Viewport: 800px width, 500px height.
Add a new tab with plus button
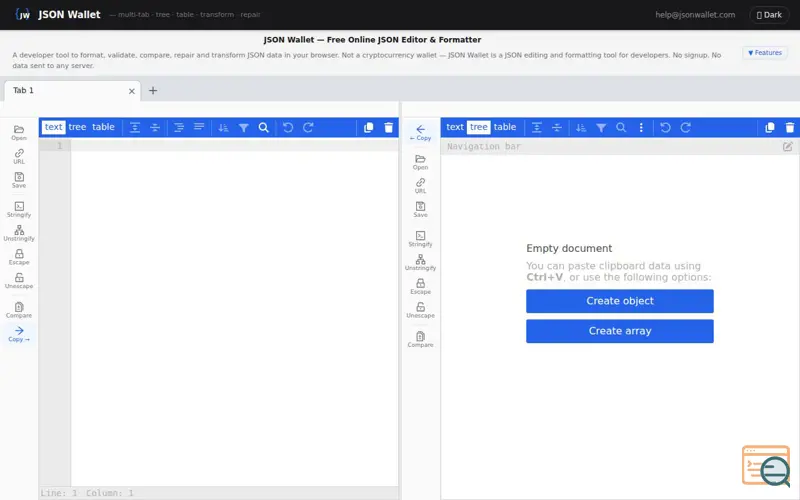(x=153, y=91)
